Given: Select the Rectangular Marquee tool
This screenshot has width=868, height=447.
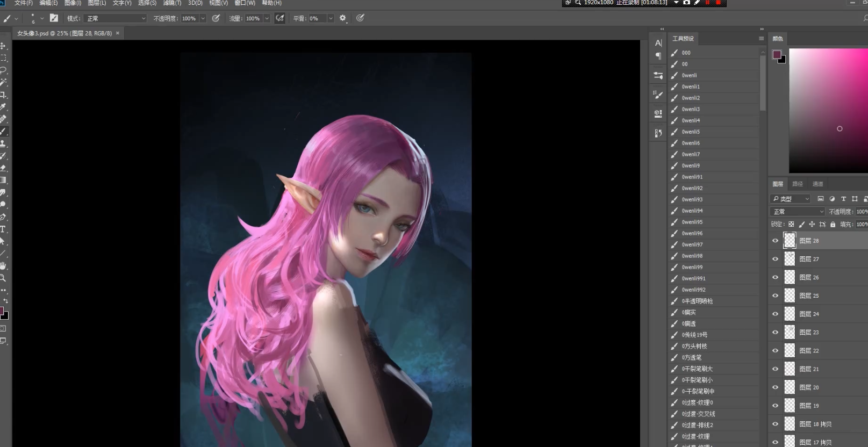Looking at the screenshot, I should [x=3, y=57].
